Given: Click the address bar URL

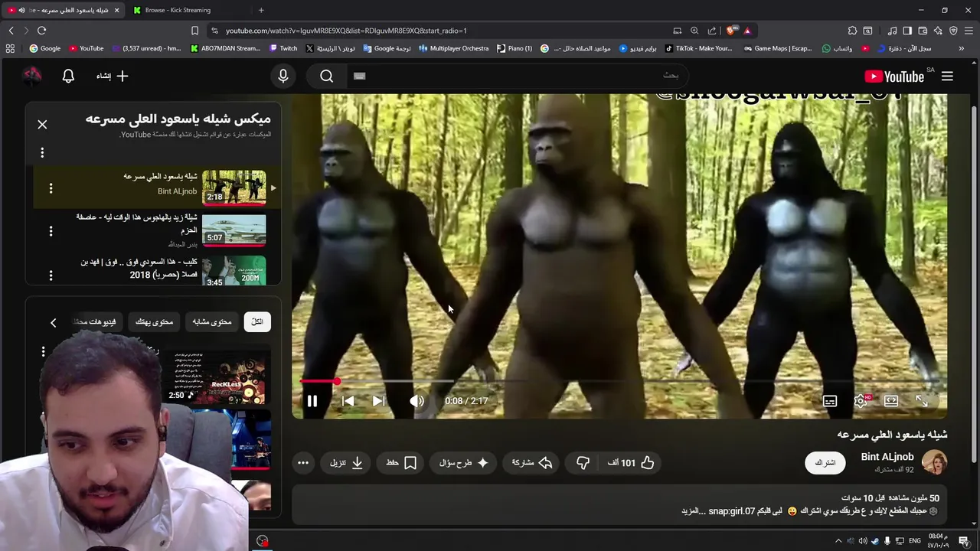Looking at the screenshot, I should (x=346, y=31).
